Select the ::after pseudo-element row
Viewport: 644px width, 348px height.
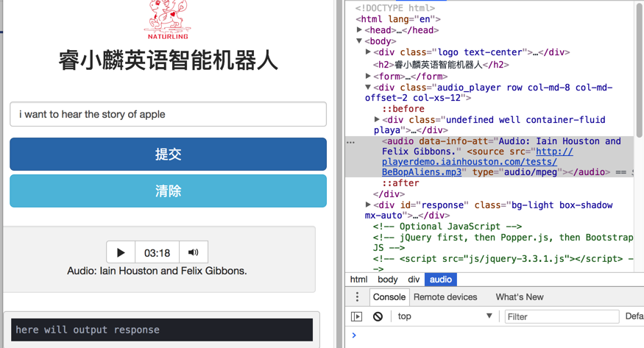click(x=400, y=183)
